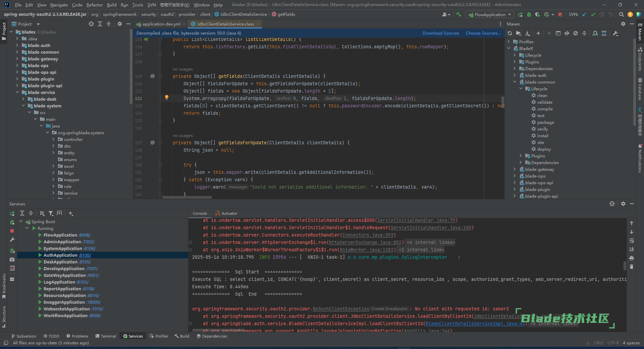Image resolution: width=644 pixels, height=349 pixels.
Task: Click Execute Maven Goal icon
Action: point(558,33)
